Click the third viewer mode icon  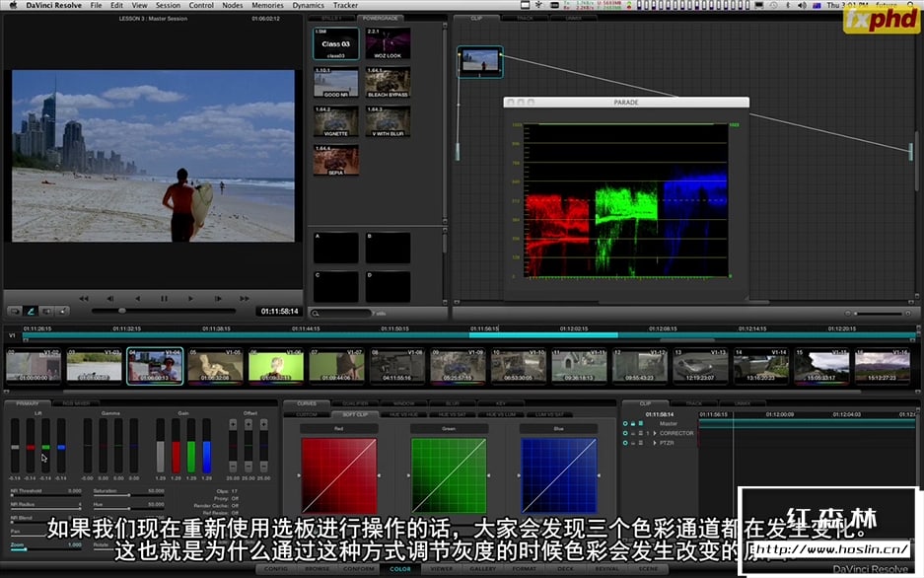[46, 311]
